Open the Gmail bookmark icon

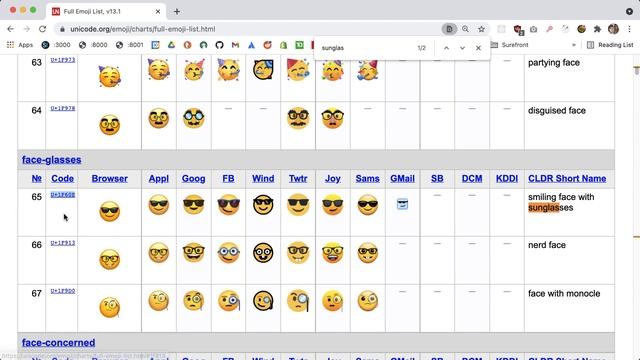point(236,45)
